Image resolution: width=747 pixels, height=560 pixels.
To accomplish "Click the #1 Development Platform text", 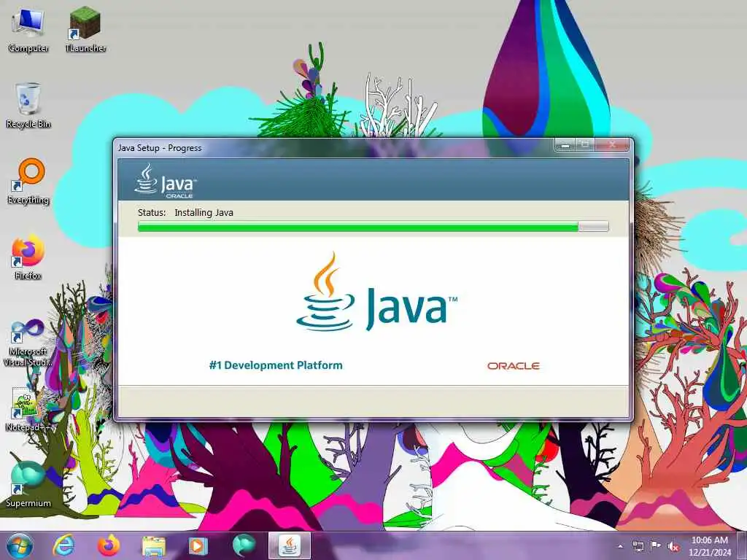I will (276, 365).
